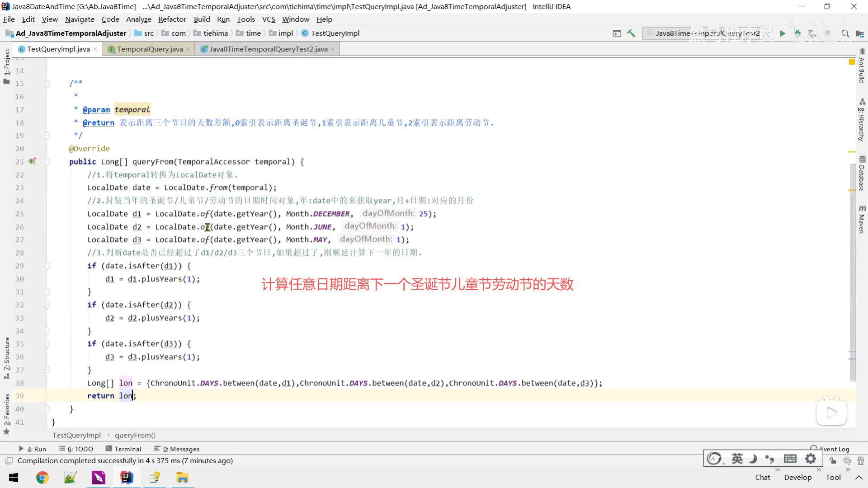Click the green Run button in toolbar
The width and height of the screenshot is (868, 488).
783,33
